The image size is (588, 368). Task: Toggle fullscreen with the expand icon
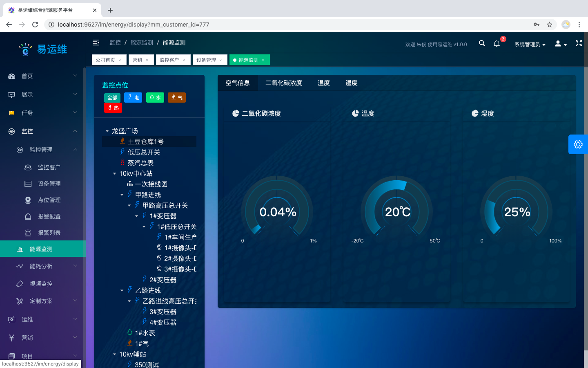pyautogui.click(x=579, y=43)
